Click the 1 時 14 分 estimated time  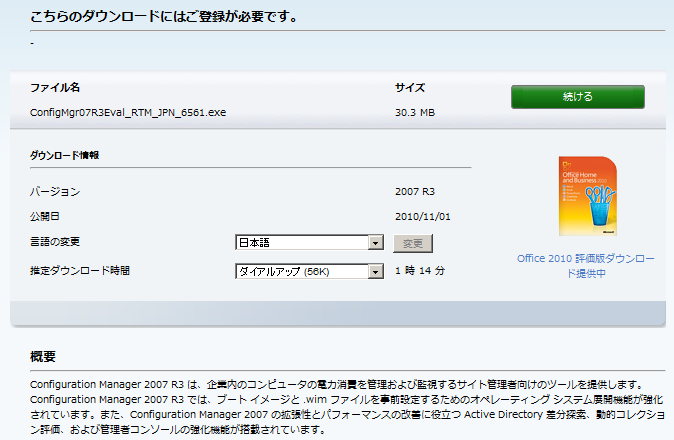point(421,271)
